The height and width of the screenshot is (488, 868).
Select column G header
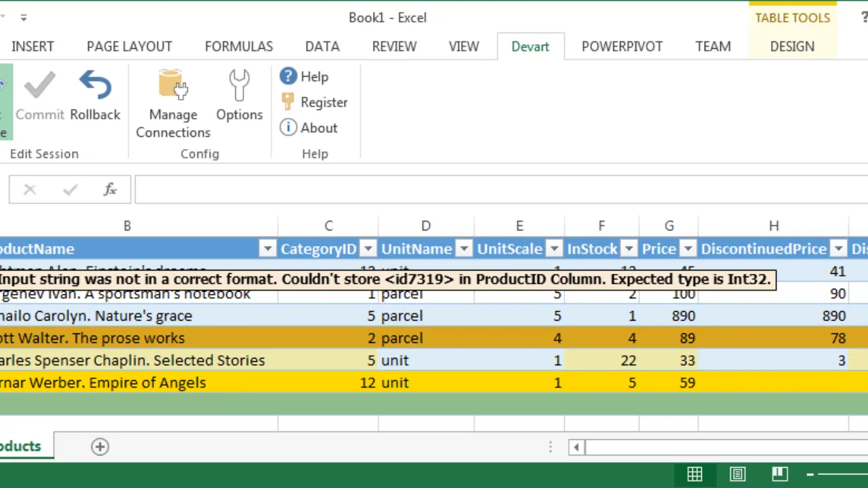coord(669,226)
